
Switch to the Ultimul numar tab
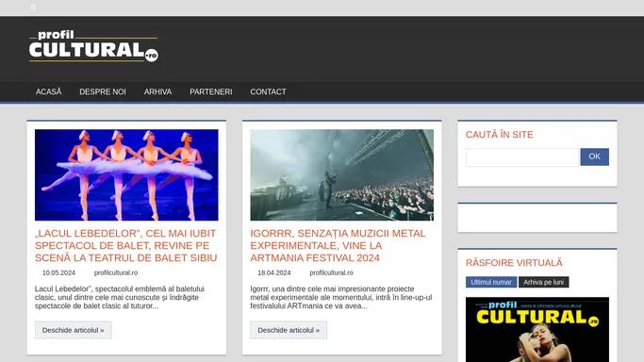(491, 282)
